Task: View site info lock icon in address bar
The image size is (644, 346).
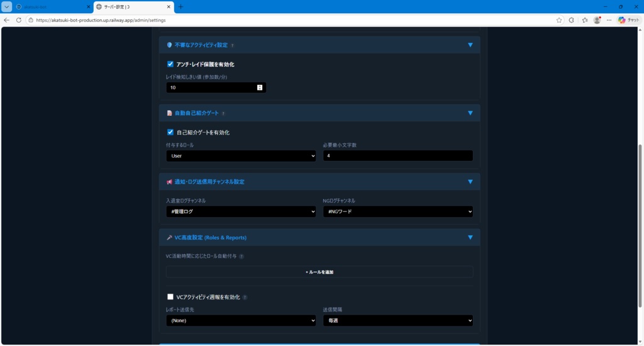Action: click(x=31, y=20)
